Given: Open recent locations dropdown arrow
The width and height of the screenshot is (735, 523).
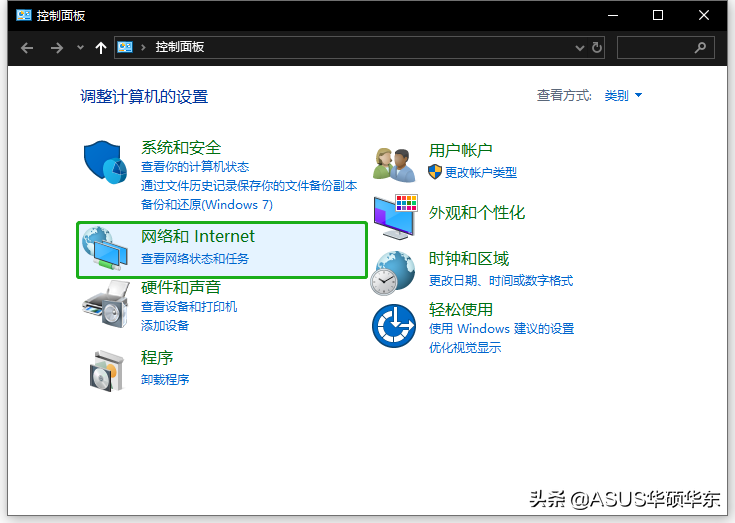Looking at the screenshot, I should pyautogui.click(x=80, y=47).
